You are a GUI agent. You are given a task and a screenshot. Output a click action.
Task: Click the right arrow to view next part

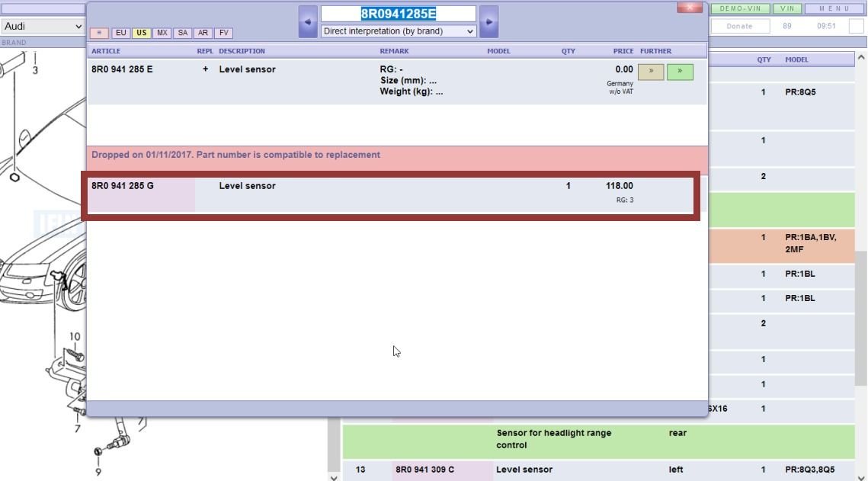(488, 21)
